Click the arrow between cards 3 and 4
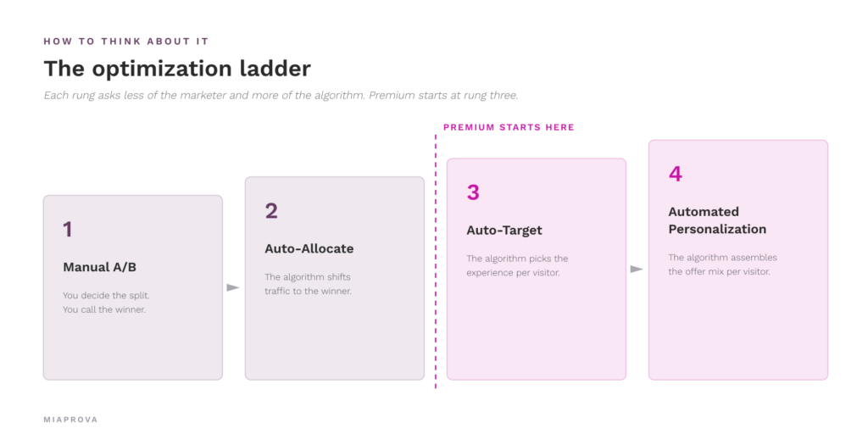 pyautogui.click(x=637, y=270)
